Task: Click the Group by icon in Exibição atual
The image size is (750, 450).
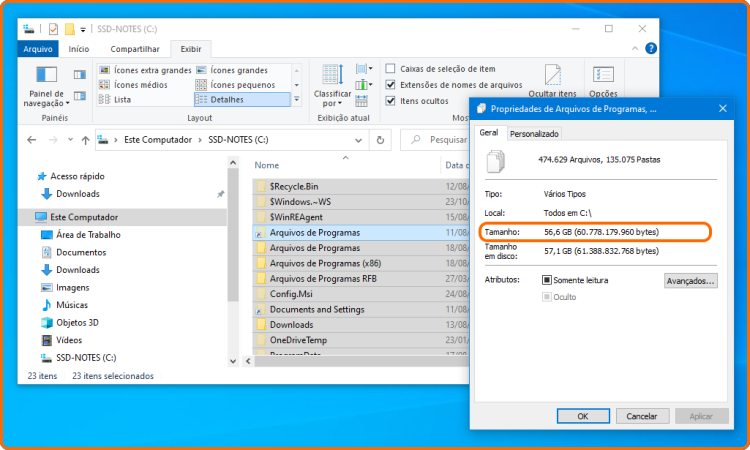Action: (364, 69)
